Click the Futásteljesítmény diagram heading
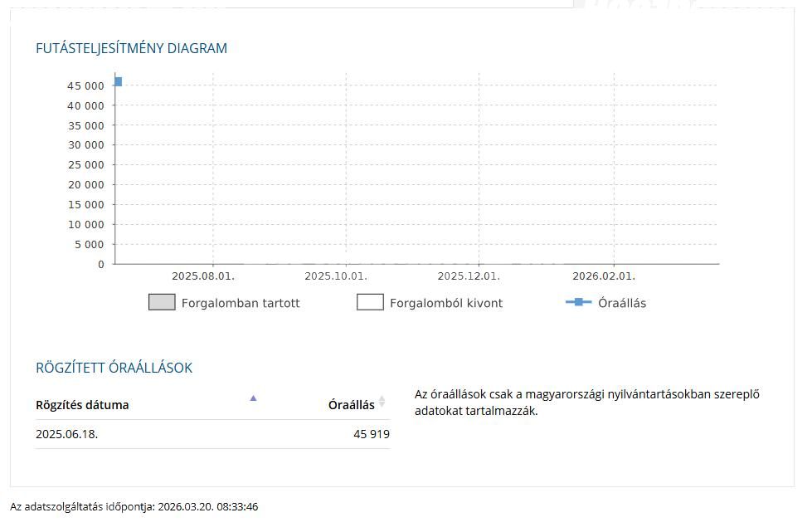 (x=132, y=48)
